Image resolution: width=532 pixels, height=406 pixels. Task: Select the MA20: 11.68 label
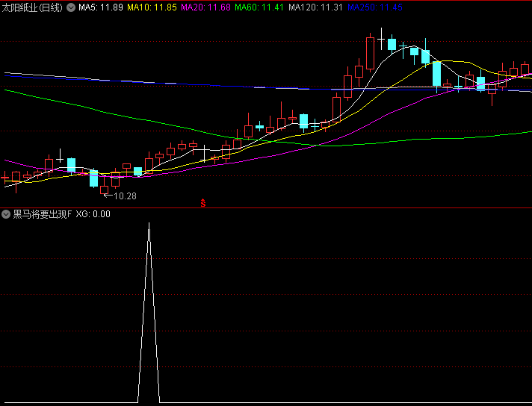tap(205, 7)
